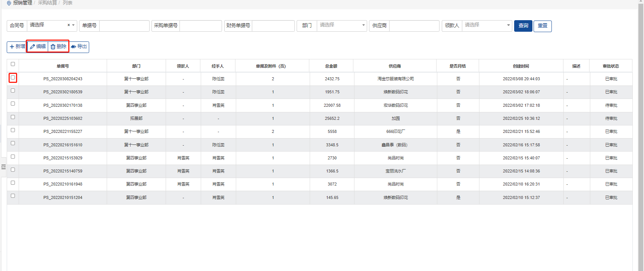
Task: Click the 删除 trash delete button
Action: 59,47
